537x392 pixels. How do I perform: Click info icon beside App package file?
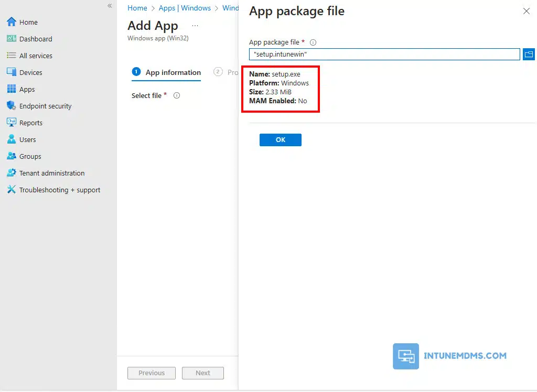tap(313, 42)
